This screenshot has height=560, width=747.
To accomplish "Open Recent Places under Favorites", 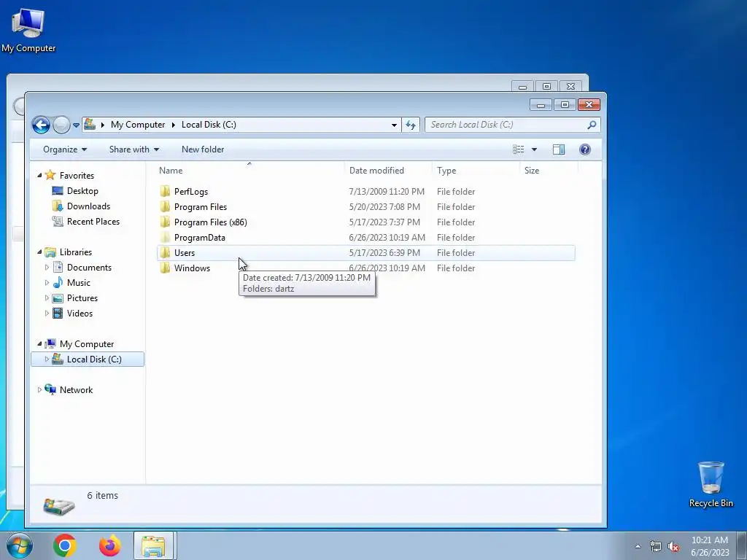I will pos(93,222).
